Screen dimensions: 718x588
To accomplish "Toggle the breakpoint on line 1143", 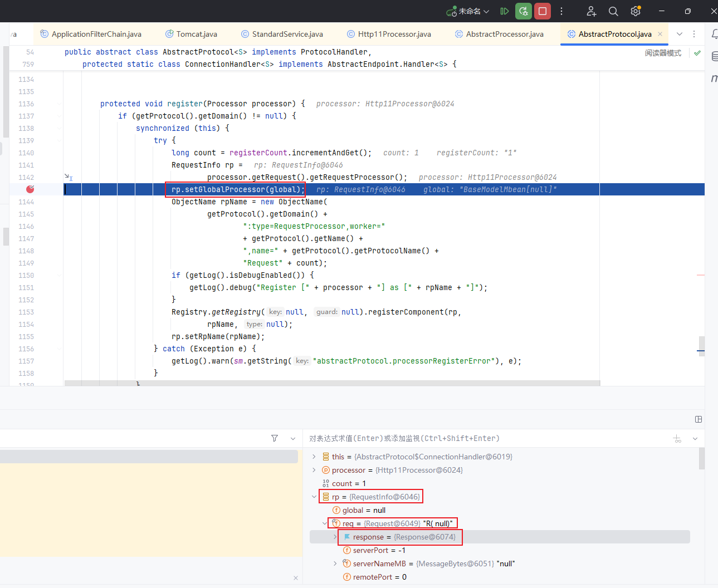I will 30,189.
